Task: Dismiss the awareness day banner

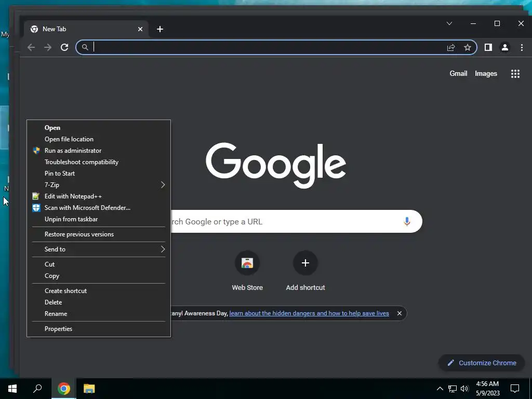Action: pyautogui.click(x=400, y=313)
